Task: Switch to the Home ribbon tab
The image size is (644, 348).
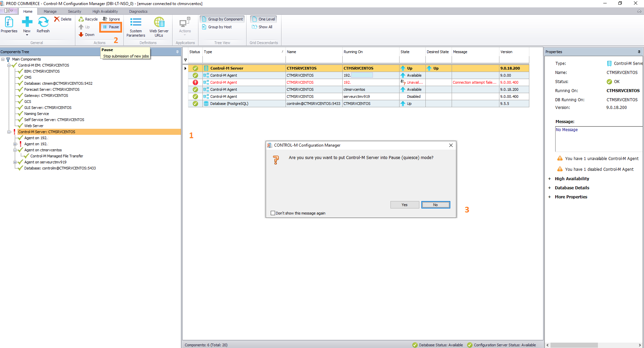Action: [28, 11]
